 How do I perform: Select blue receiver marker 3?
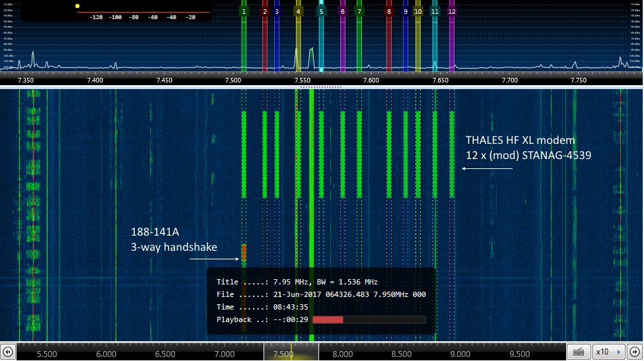pyautogui.click(x=277, y=11)
